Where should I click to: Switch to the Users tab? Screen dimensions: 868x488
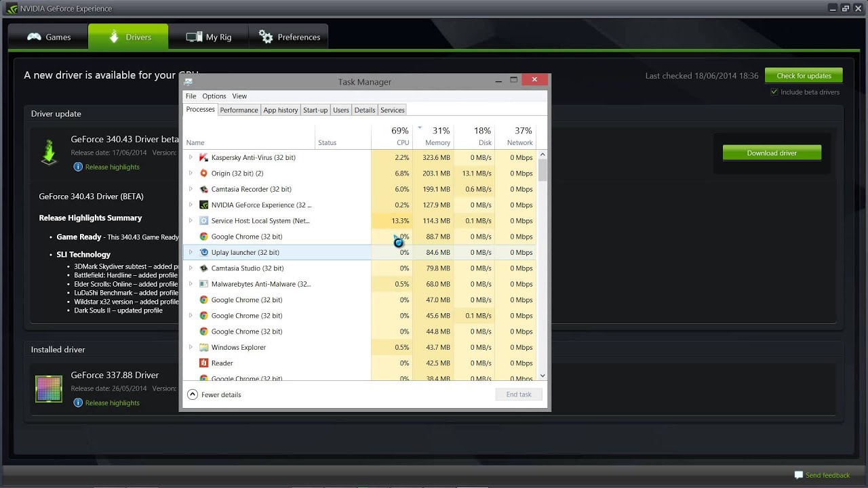pos(341,110)
